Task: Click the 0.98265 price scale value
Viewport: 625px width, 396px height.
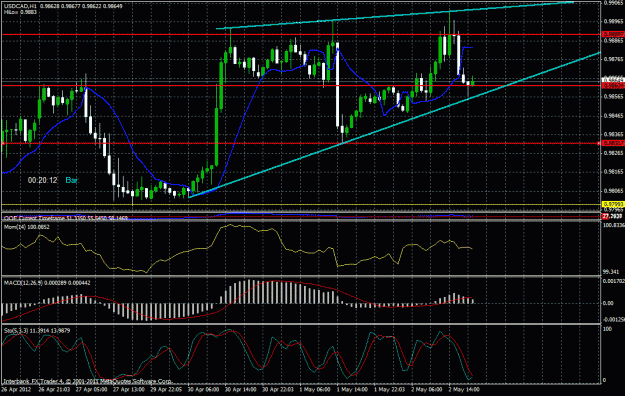Action: [x=613, y=153]
